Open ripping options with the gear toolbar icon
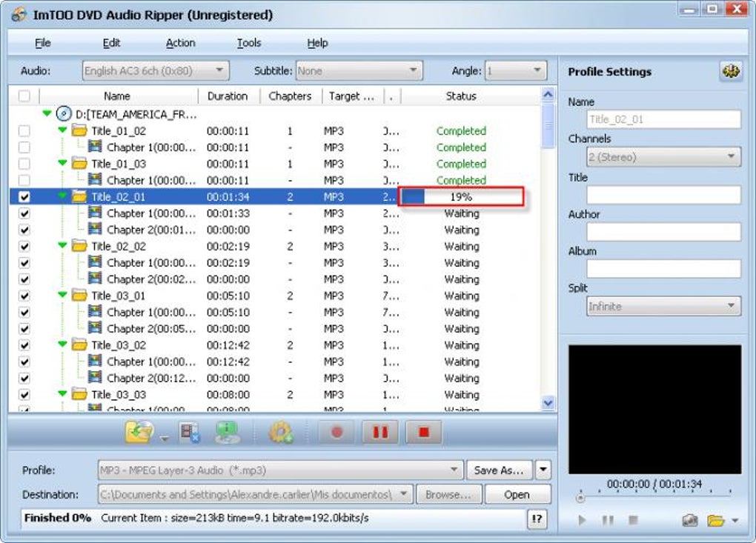 pos(280,432)
